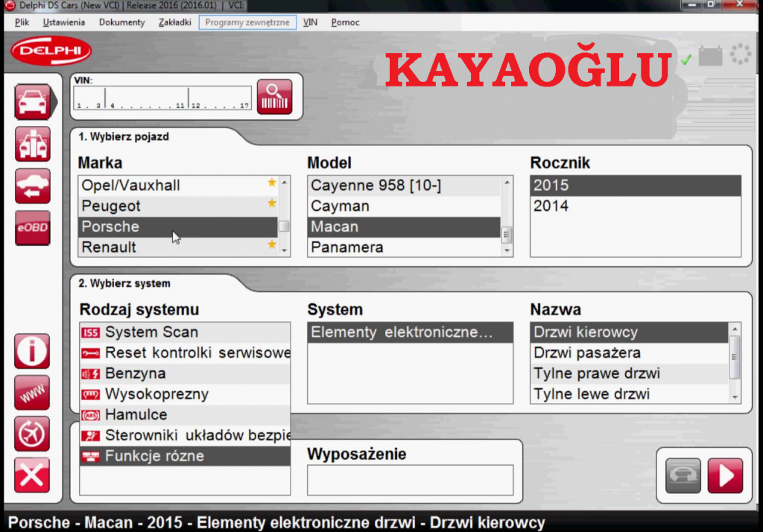Click Model list scroll up arrow
763x532 pixels.
coord(507,183)
